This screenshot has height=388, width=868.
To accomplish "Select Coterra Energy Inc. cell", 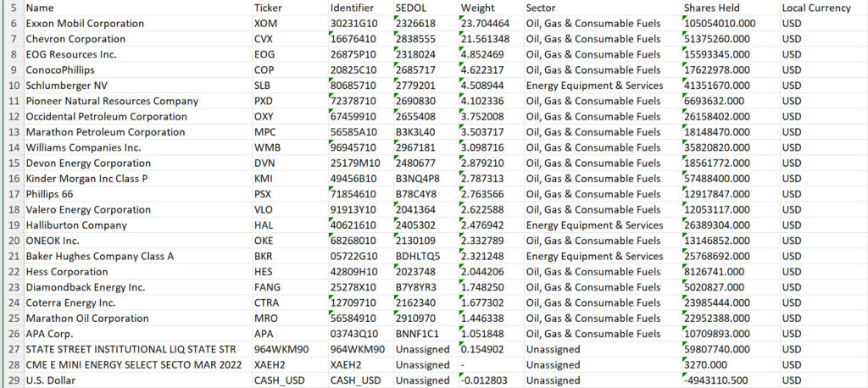I will [x=137, y=302].
